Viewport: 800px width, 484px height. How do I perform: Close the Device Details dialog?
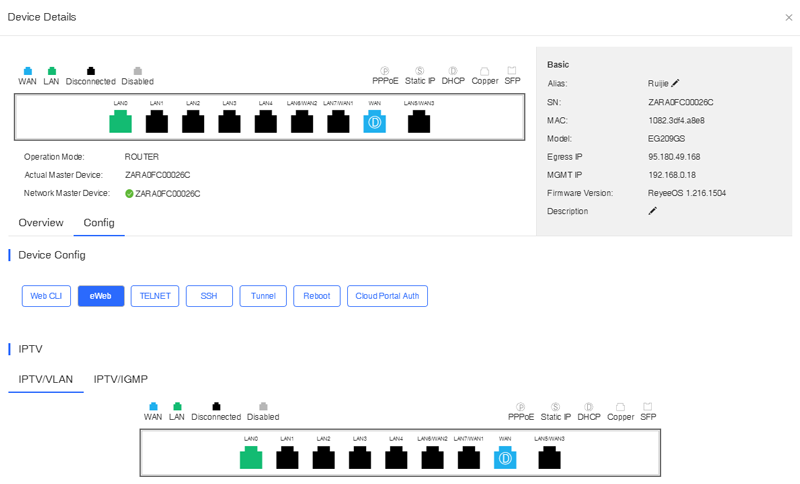pos(788,18)
